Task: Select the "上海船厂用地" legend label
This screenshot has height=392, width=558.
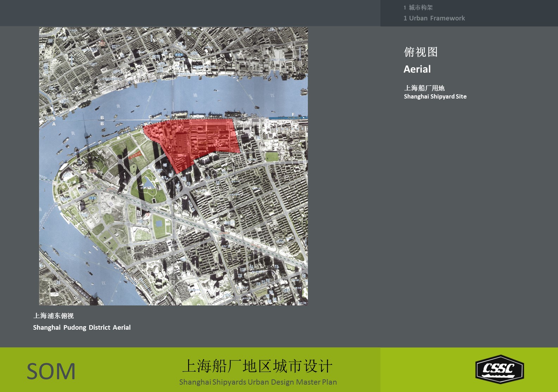Action: point(424,88)
